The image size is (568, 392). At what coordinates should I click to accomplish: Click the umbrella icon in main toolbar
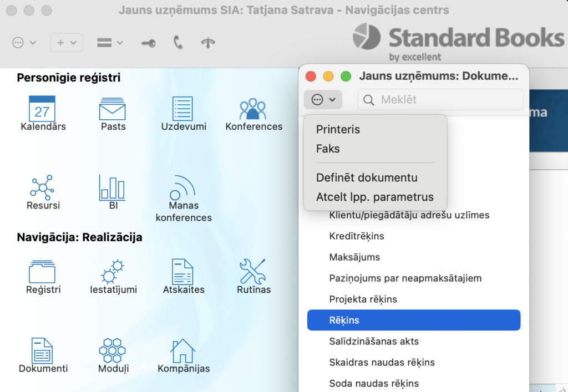point(208,43)
